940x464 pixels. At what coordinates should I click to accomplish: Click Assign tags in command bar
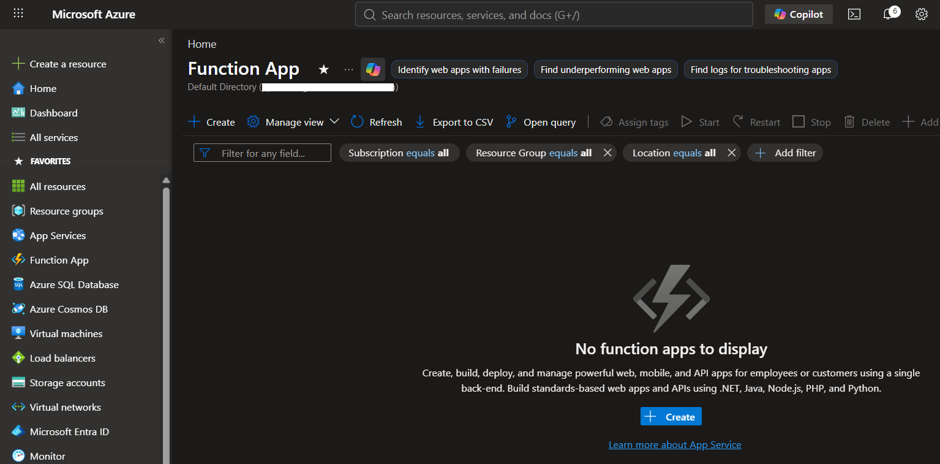coord(634,122)
